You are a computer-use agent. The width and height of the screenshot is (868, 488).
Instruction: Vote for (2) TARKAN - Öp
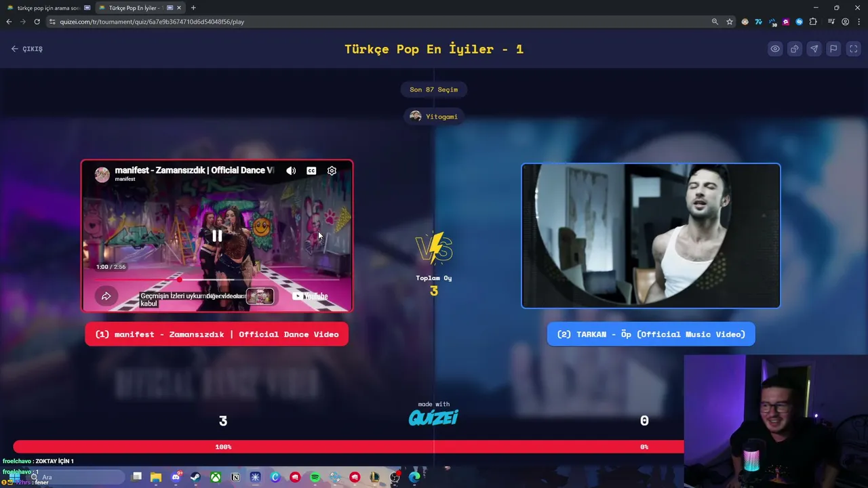tap(651, 334)
